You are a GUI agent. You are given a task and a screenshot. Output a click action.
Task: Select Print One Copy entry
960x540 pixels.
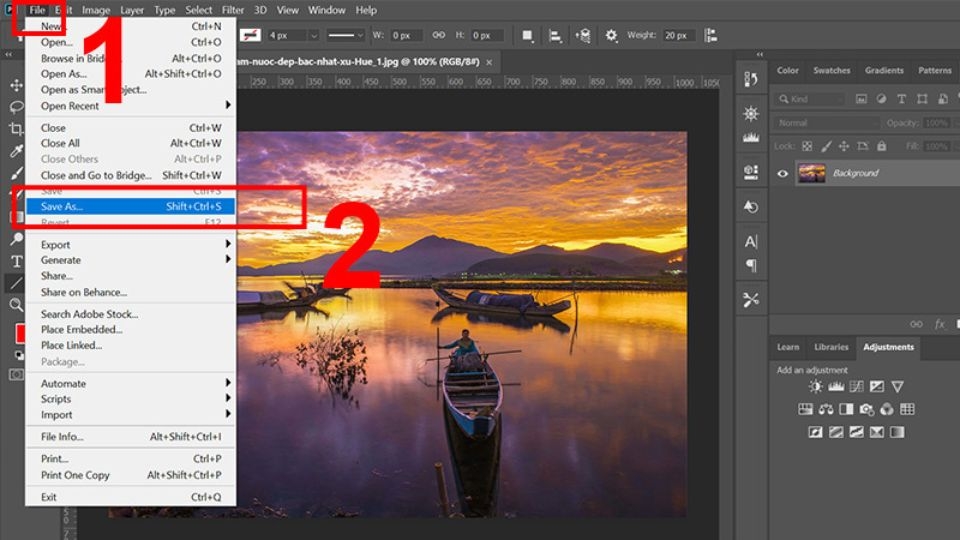(130, 474)
